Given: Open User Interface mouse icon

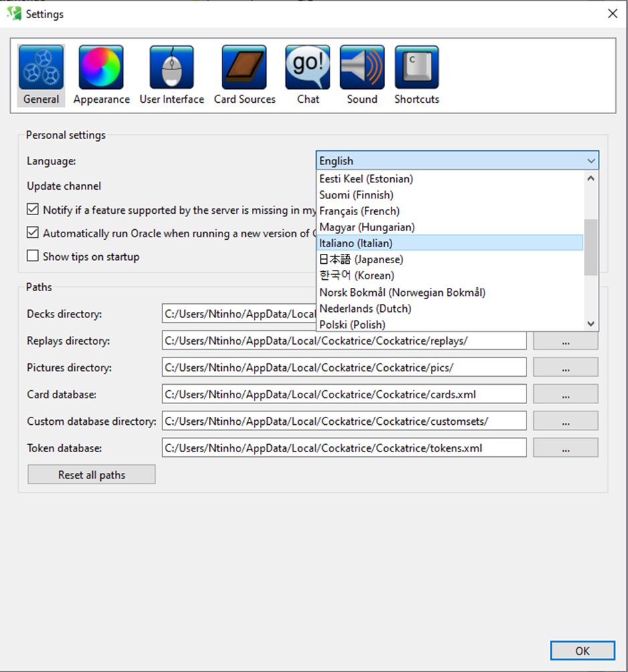Looking at the screenshot, I should tap(172, 67).
